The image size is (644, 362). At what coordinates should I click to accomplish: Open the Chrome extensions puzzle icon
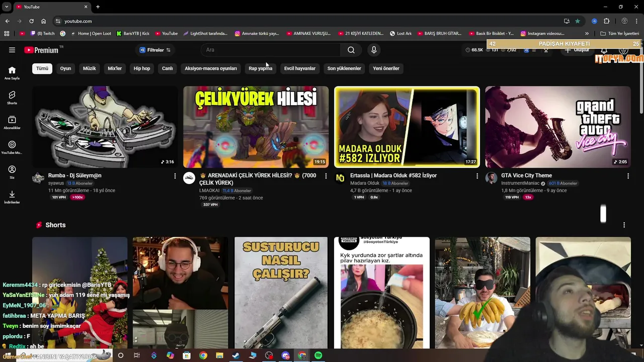coord(606,21)
